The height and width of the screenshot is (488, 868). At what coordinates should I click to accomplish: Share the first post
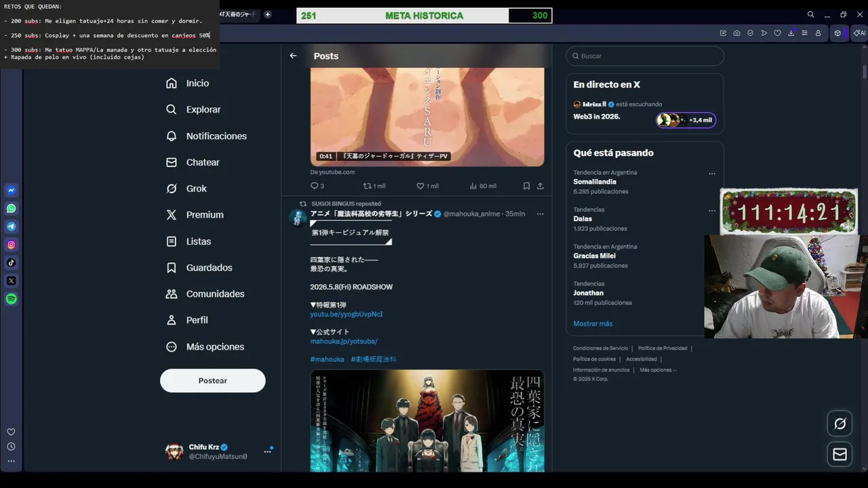[x=540, y=186]
